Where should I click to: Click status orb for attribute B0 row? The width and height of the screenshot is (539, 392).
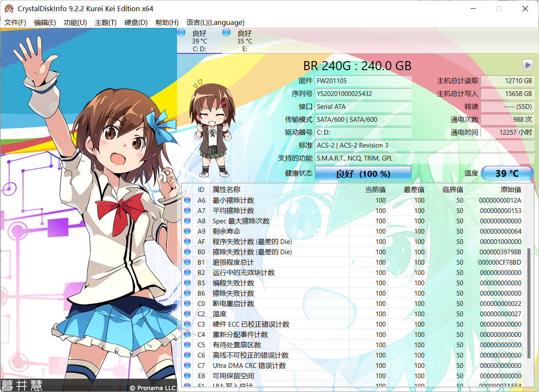[x=187, y=252]
